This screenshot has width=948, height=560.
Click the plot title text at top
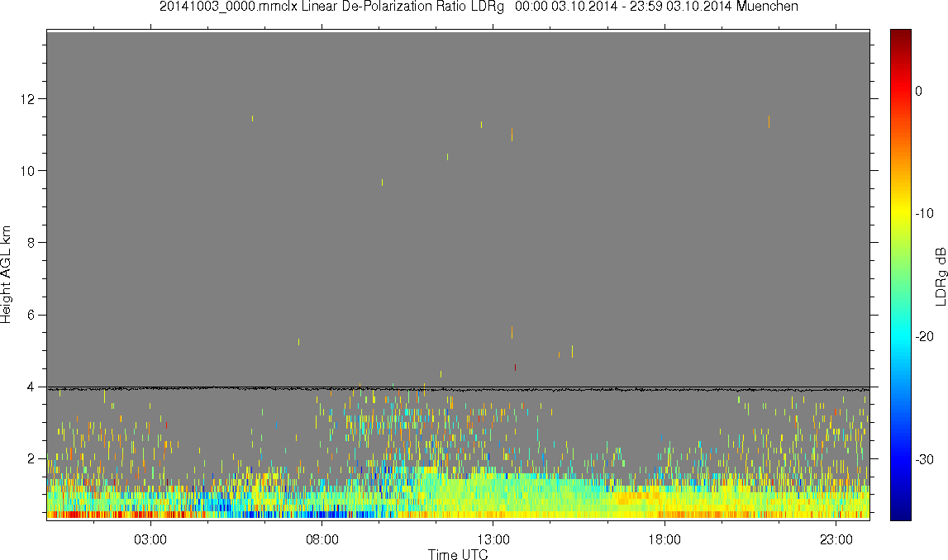(479, 7)
